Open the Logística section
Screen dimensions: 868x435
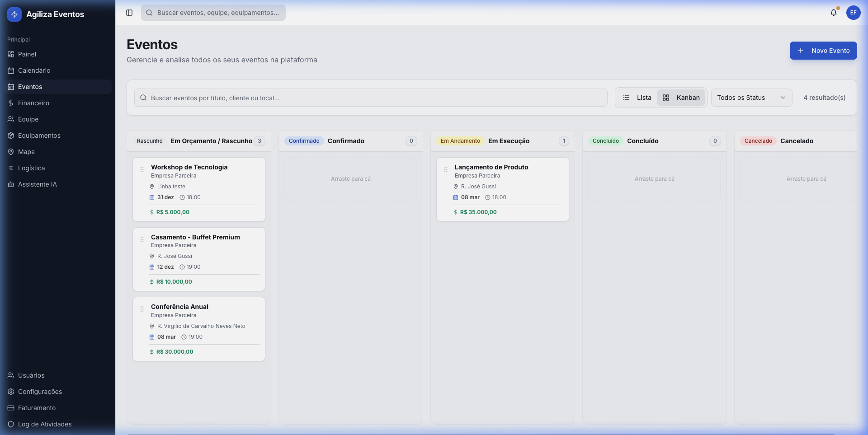(x=31, y=168)
